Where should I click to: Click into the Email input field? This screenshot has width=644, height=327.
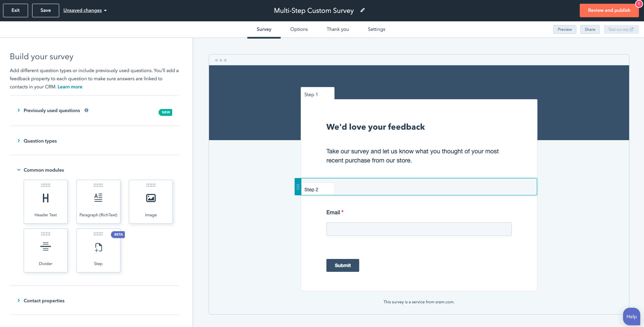click(419, 229)
